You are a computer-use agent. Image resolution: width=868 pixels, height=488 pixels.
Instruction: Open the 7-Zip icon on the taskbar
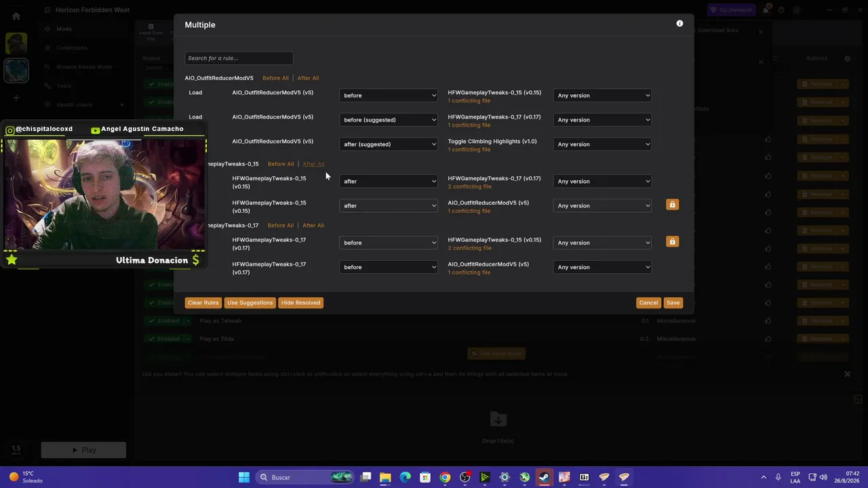pos(585,477)
